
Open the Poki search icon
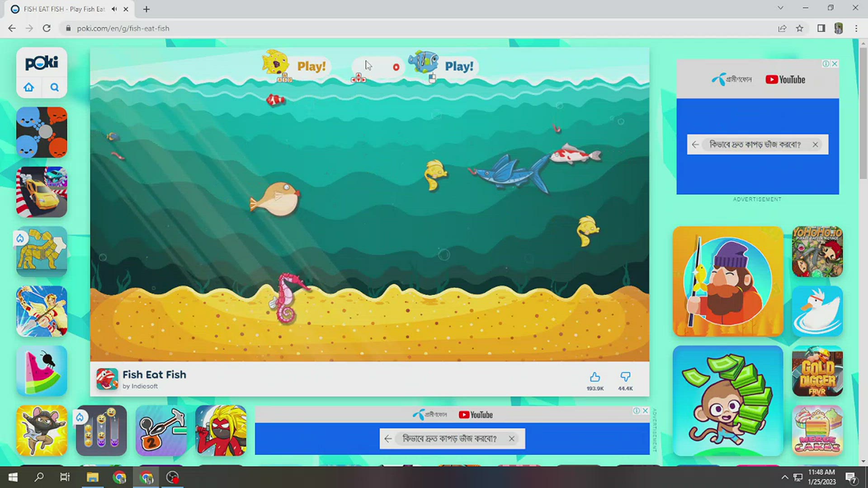55,87
